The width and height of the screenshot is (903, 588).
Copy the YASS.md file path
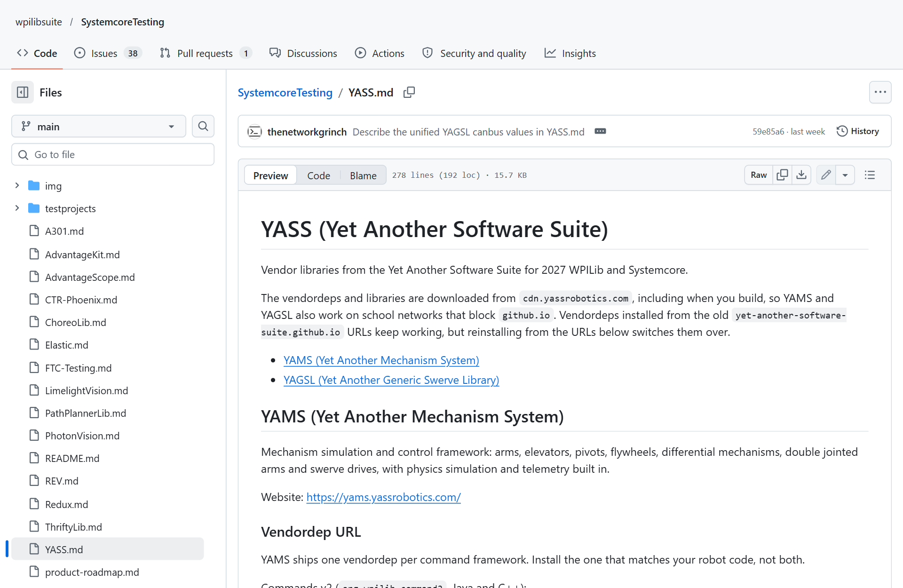[409, 92]
